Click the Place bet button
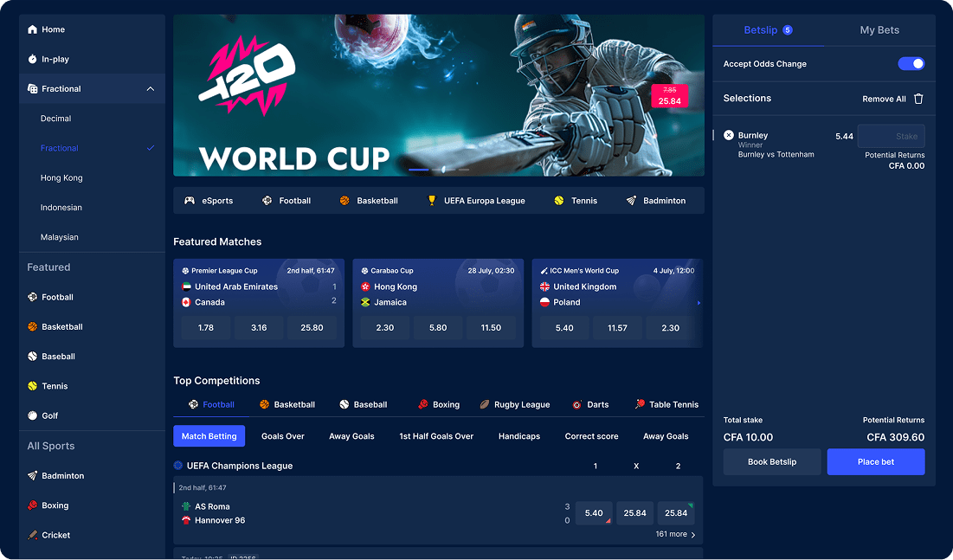Image resolution: width=953 pixels, height=560 pixels. point(876,461)
